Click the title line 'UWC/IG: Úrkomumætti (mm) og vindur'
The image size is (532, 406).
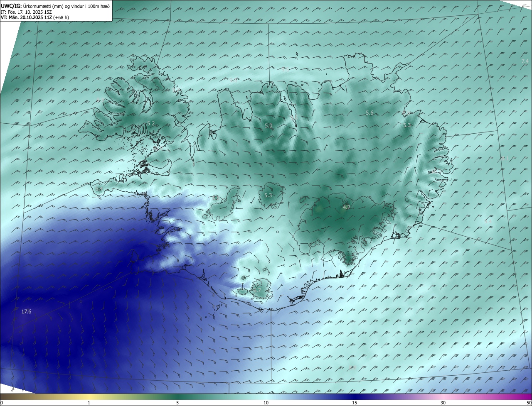(55, 5)
